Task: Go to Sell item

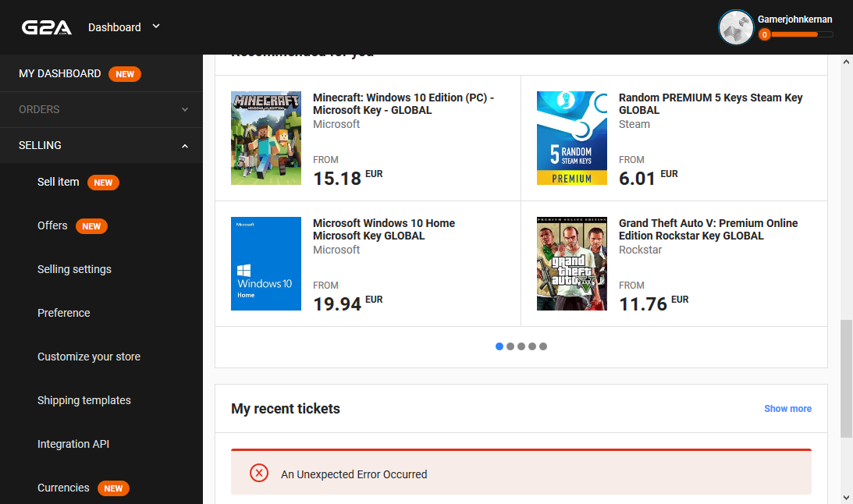Action: click(59, 182)
